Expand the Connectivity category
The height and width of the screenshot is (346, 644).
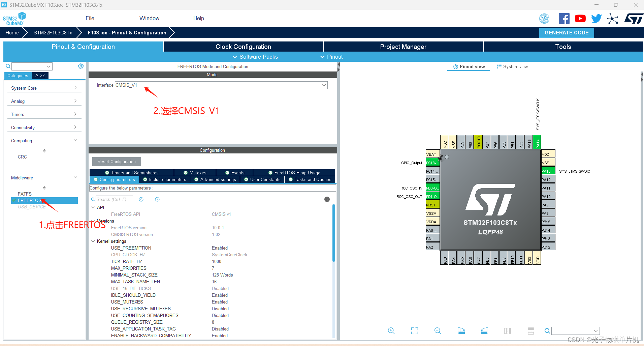pos(44,127)
